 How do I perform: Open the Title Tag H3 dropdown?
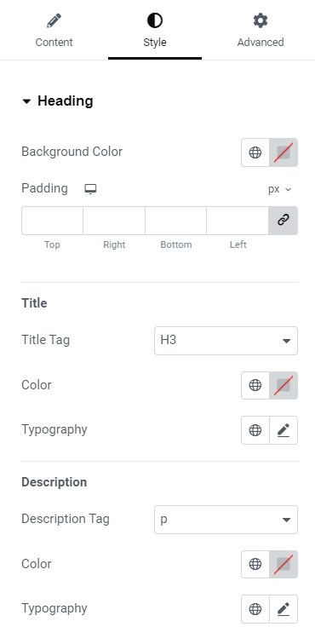[x=226, y=341]
